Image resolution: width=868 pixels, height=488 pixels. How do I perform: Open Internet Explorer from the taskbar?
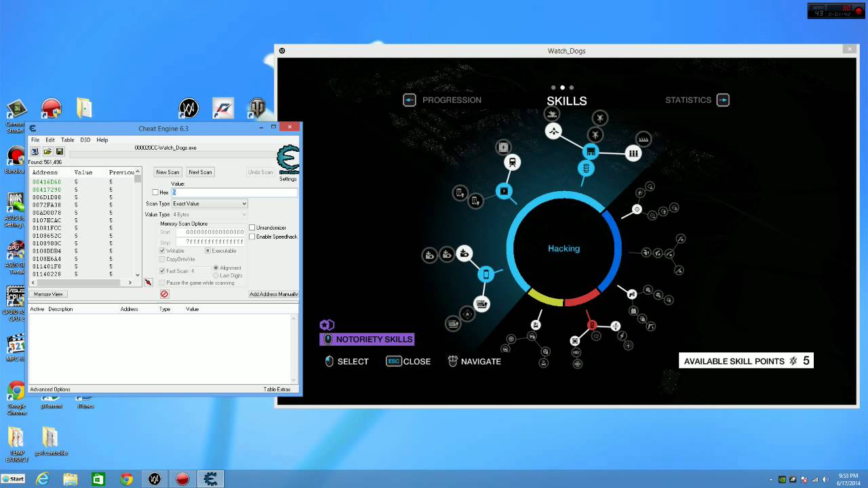point(43,479)
